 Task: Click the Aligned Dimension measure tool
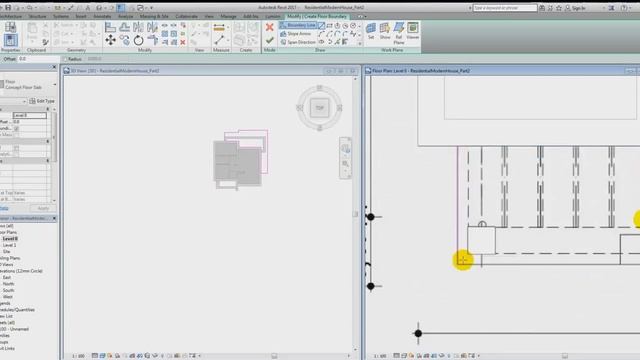pyautogui.click(x=219, y=27)
